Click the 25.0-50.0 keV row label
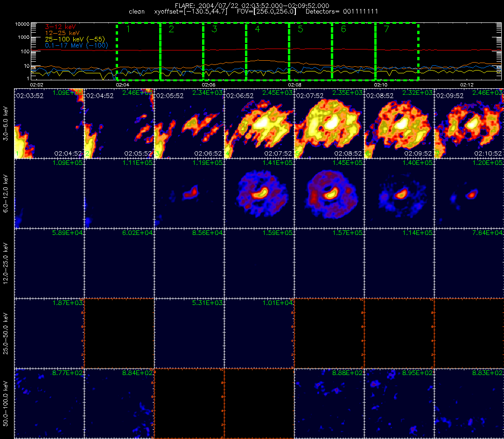This screenshot has width=504, height=439. tap(6, 333)
